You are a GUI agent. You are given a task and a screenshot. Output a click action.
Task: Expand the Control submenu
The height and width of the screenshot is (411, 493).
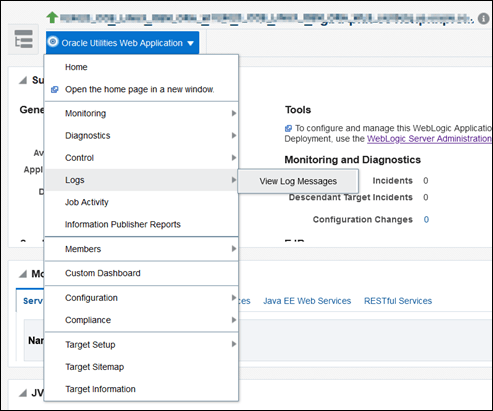coord(141,158)
